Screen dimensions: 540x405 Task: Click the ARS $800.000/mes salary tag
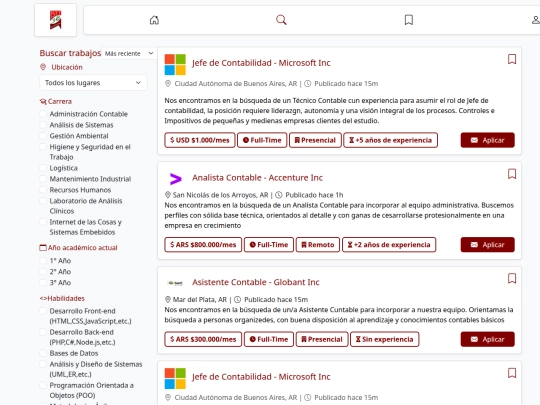(x=203, y=245)
